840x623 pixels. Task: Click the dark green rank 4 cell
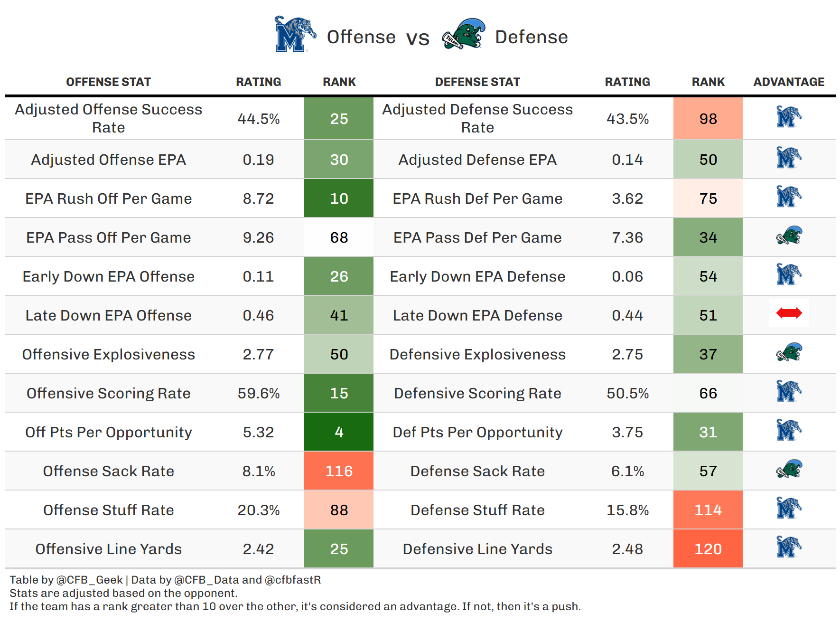(x=339, y=432)
